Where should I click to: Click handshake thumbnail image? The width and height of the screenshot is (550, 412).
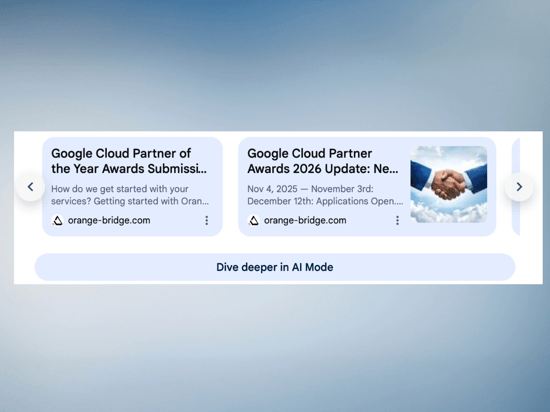449,184
